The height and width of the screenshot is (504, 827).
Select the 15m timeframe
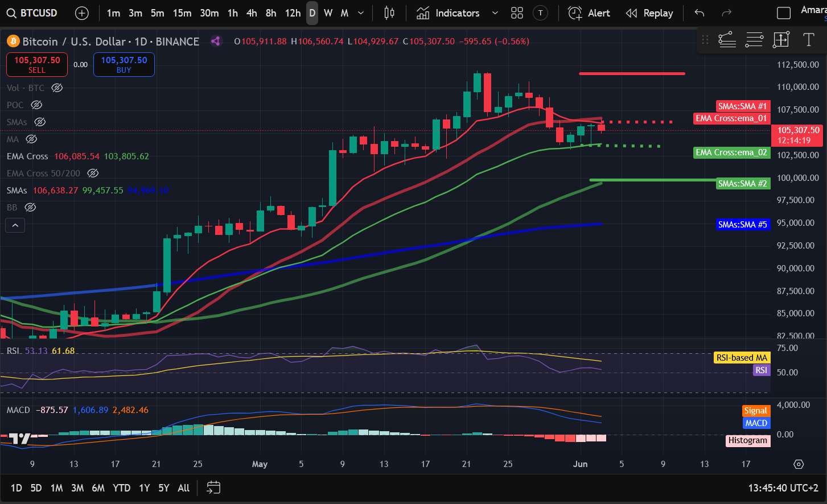[182, 13]
